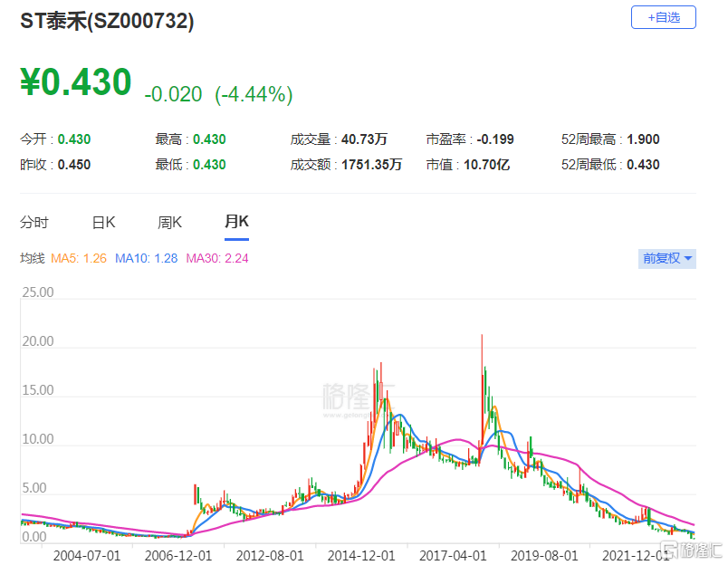Click the 2006-12-01 date axis label

click(x=178, y=555)
